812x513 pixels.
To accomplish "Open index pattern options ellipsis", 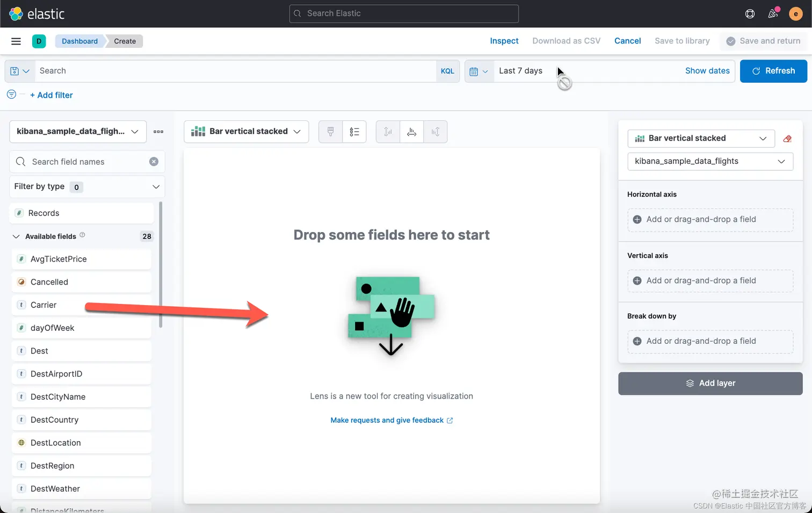I will (158, 131).
